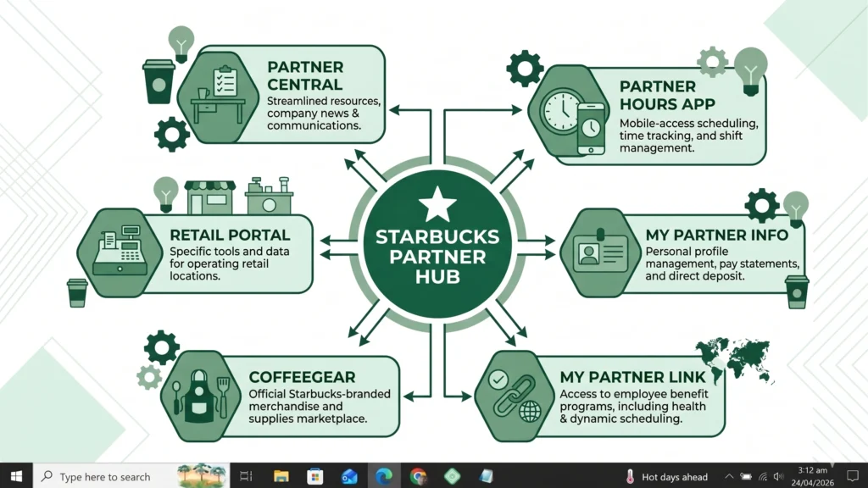Open the blue notepad app in taskbar
The width and height of the screenshot is (868, 488).
(486, 476)
